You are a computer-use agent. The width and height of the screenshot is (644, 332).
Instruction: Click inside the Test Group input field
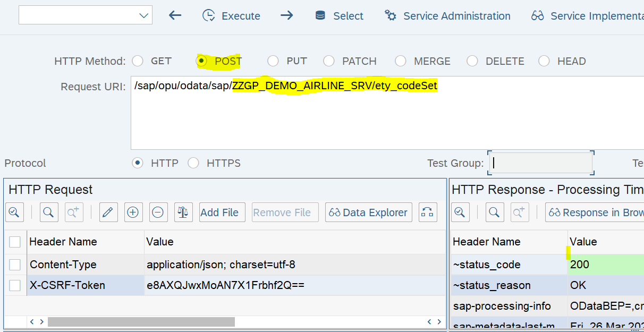click(540, 163)
